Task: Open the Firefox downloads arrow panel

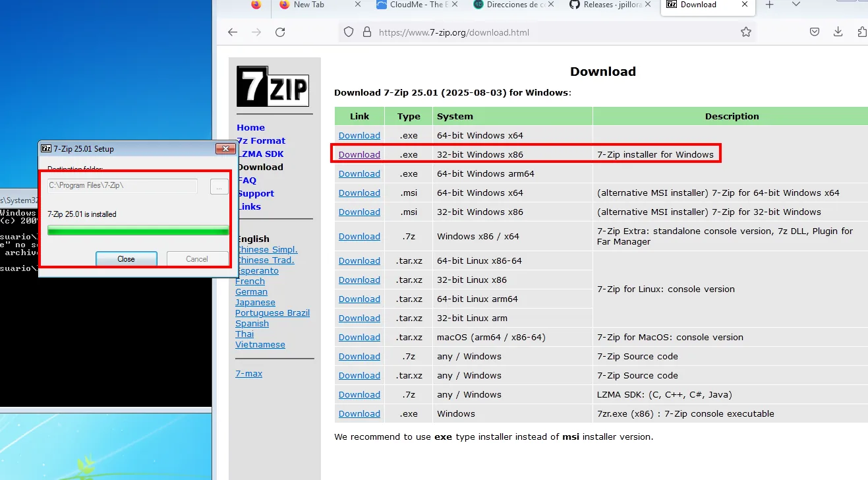Action: click(838, 32)
